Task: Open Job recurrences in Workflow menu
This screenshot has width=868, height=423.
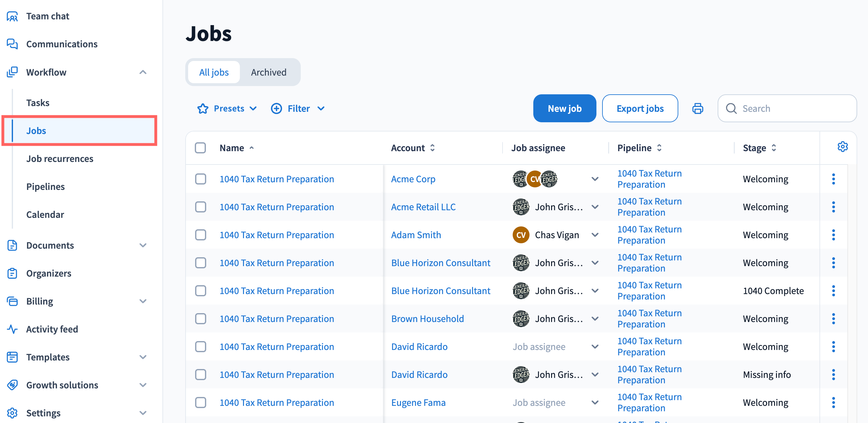Action: 60,158
